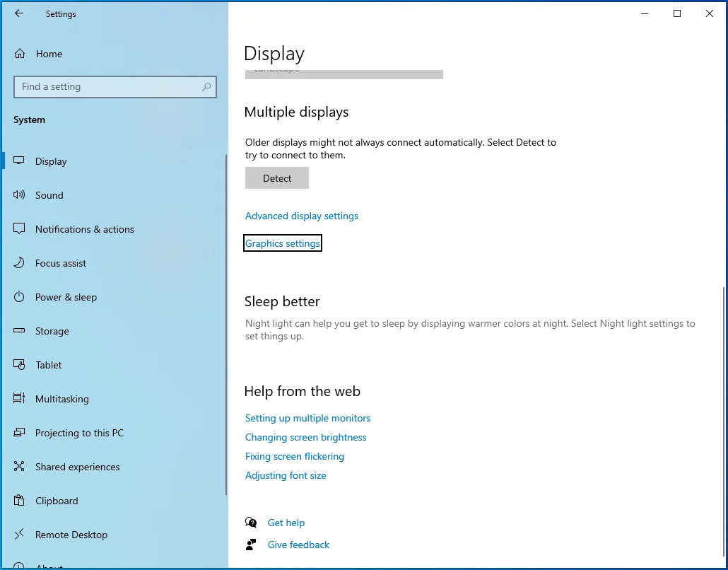Click the Detect button

click(277, 178)
